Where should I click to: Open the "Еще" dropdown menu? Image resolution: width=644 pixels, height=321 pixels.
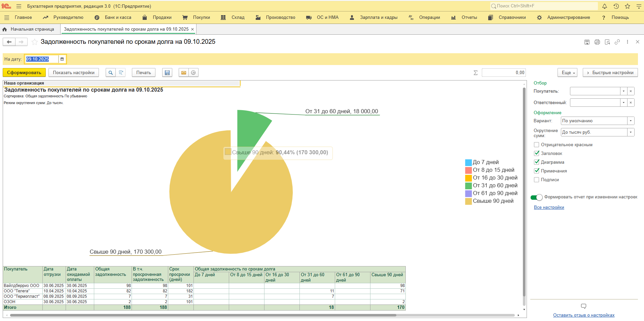567,73
